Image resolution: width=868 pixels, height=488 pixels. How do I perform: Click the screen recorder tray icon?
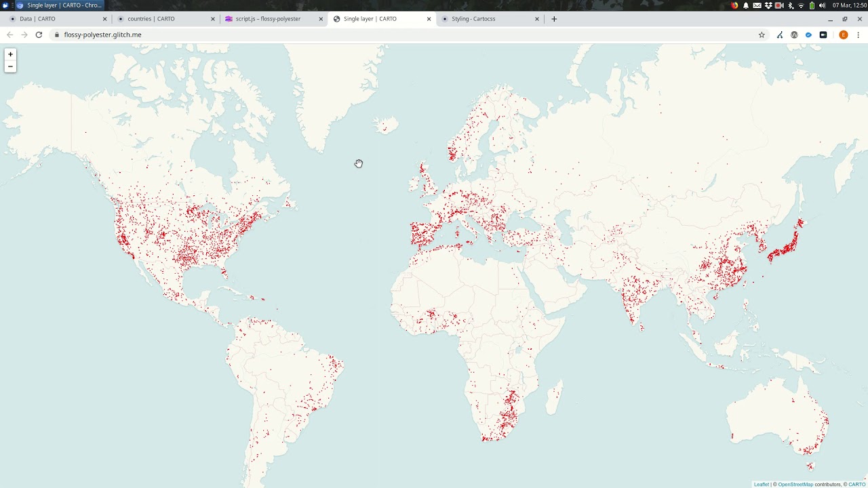779,5
